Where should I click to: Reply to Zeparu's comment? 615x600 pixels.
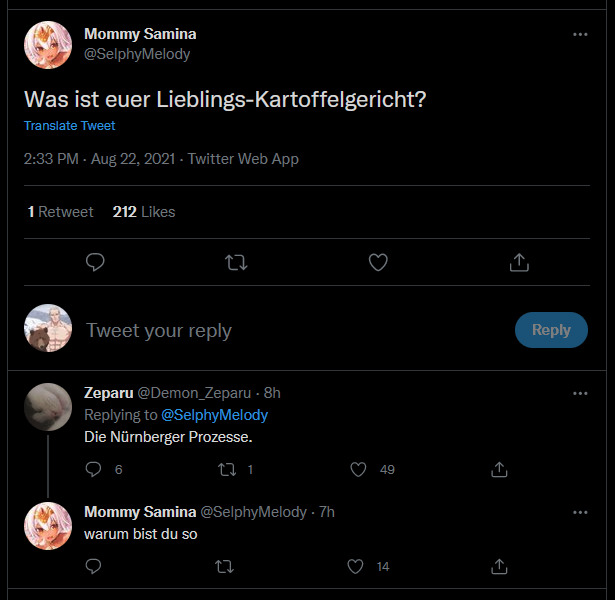[94, 469]
